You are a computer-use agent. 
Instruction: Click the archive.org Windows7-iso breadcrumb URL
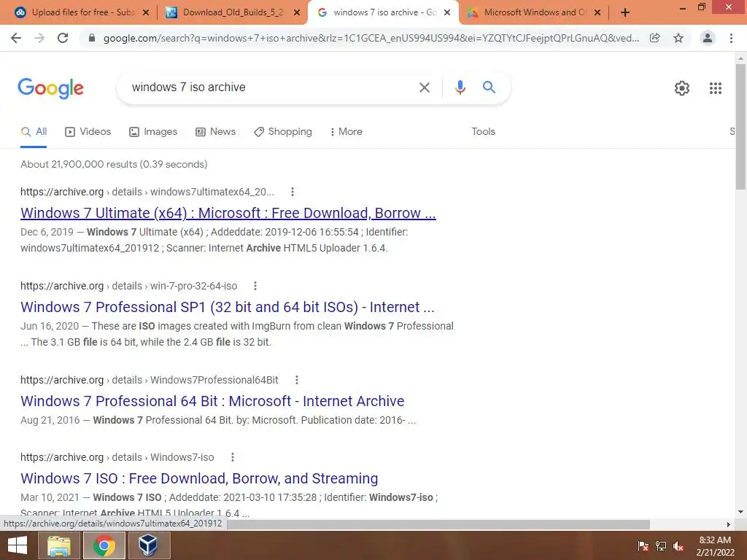pyautogui.click(x=117, y=457)
